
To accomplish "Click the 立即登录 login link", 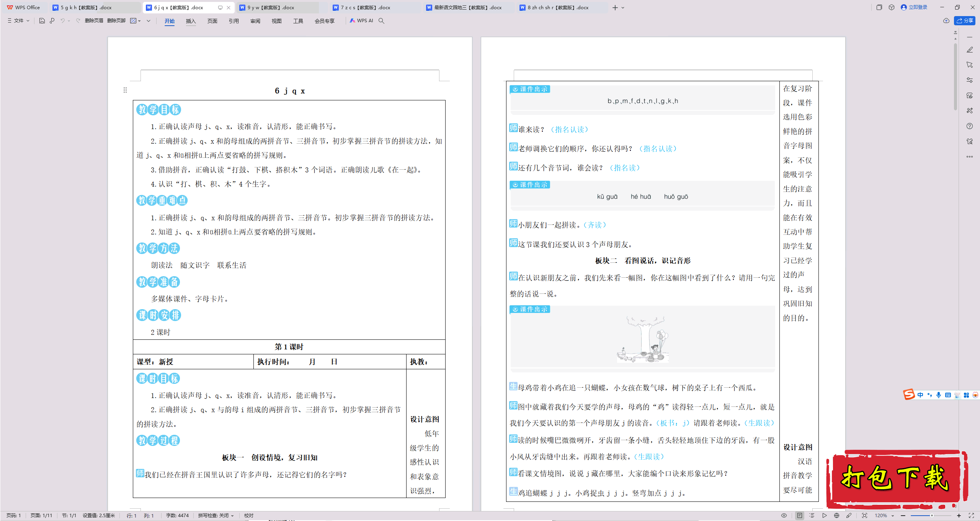I will (914, 7).
